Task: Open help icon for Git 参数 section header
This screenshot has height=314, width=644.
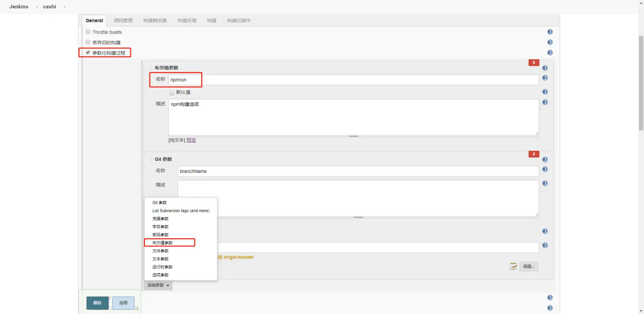Action: 545,160
